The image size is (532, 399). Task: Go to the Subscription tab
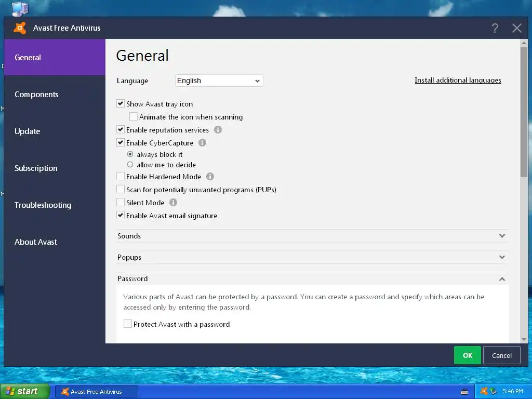(55, 168)
